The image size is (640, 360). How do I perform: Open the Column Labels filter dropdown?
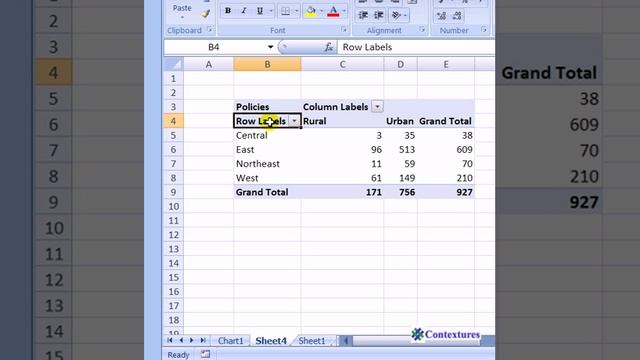point(378,107)
